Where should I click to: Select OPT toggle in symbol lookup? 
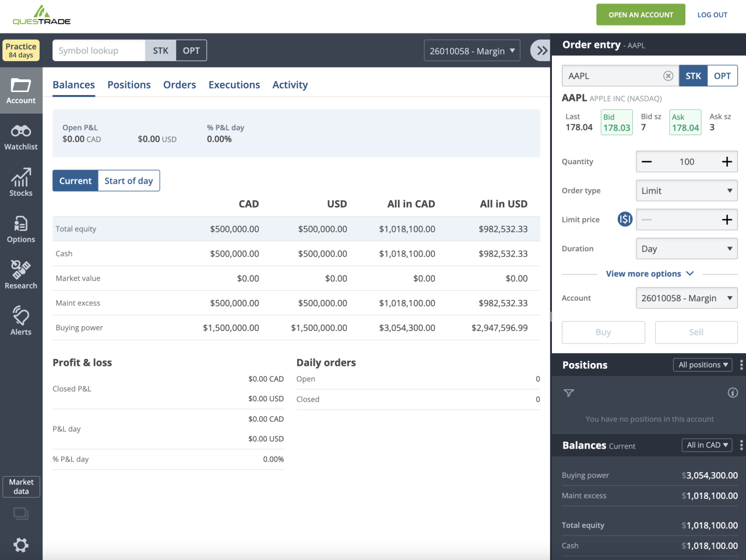[x=191, y=51]
